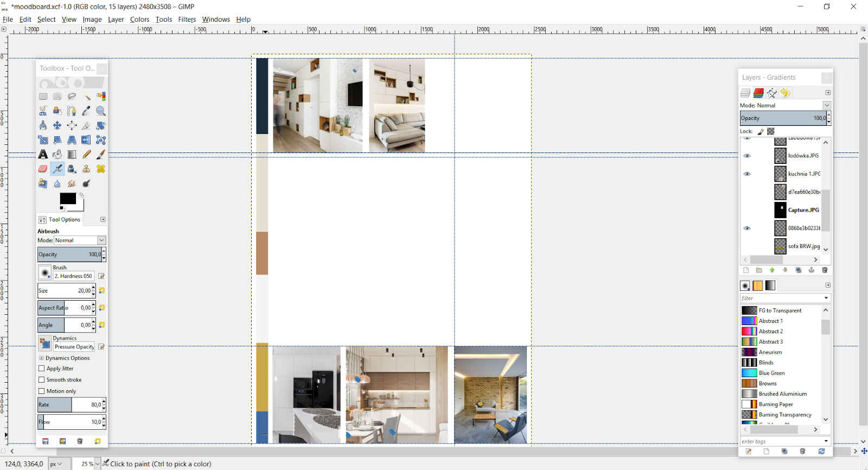
Task: Select the Paths tool
Action: [72, 111]
